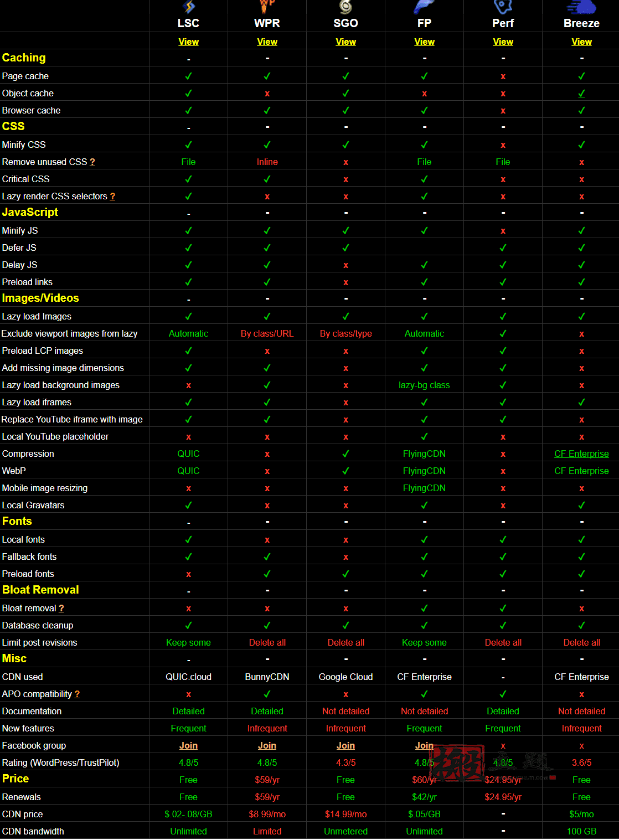This screenshot has width=619, height=840.
Task: Click the 'By class/type' cell
Action: (346, 333)
